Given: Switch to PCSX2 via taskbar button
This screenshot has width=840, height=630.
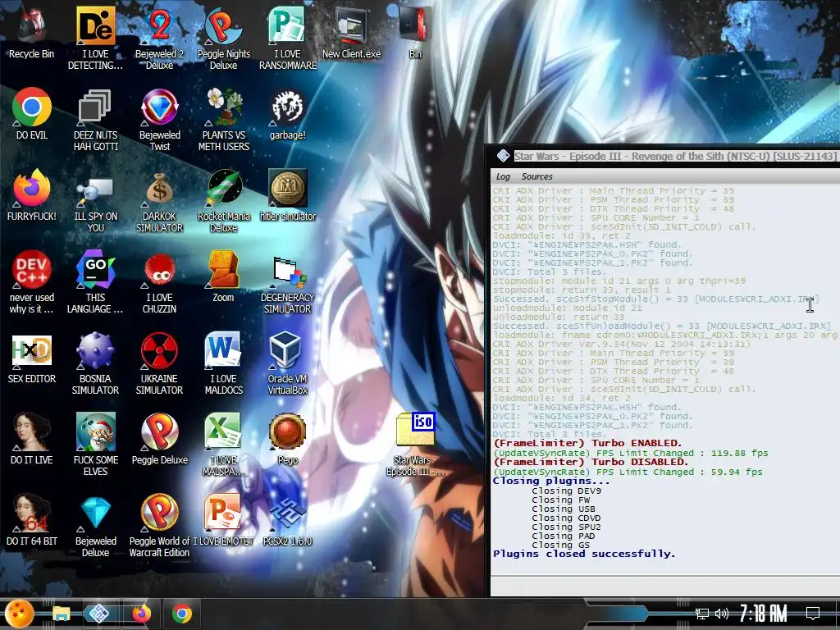Looking at the screenshot, I should [99, 614].
